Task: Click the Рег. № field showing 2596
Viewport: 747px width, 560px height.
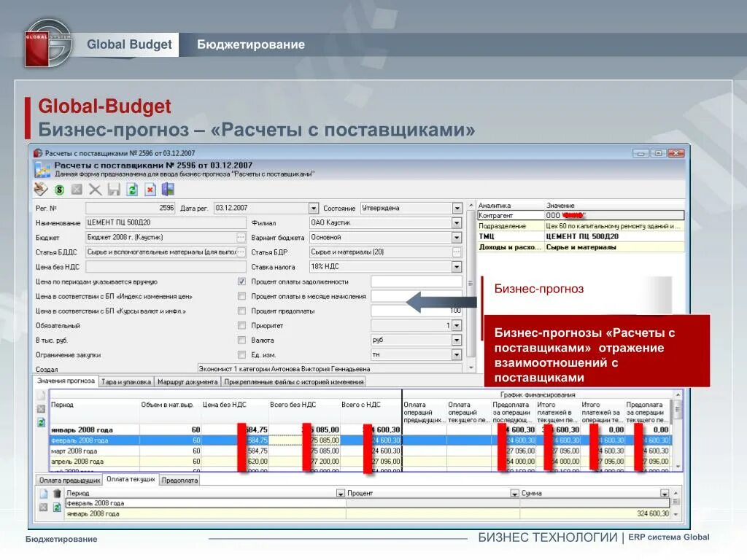Action: click(130, 208)
